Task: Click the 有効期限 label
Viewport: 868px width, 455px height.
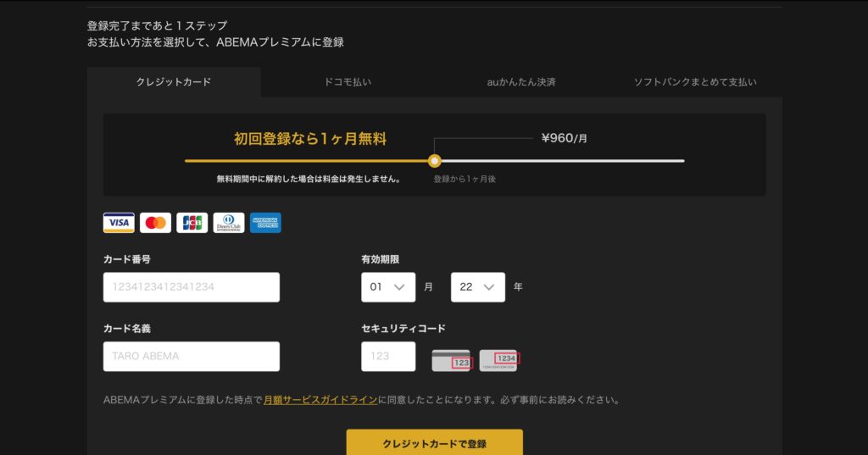Action: [381, 259]
